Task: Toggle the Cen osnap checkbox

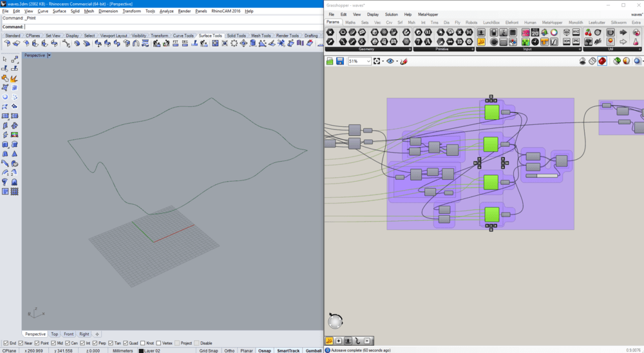Action: coord(68,343)
